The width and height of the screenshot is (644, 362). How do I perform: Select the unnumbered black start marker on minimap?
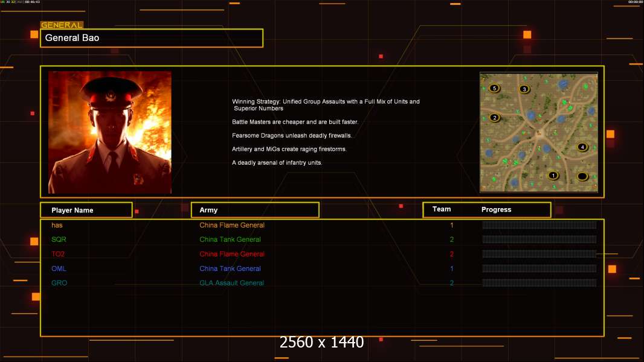click(x=582, y=176)
